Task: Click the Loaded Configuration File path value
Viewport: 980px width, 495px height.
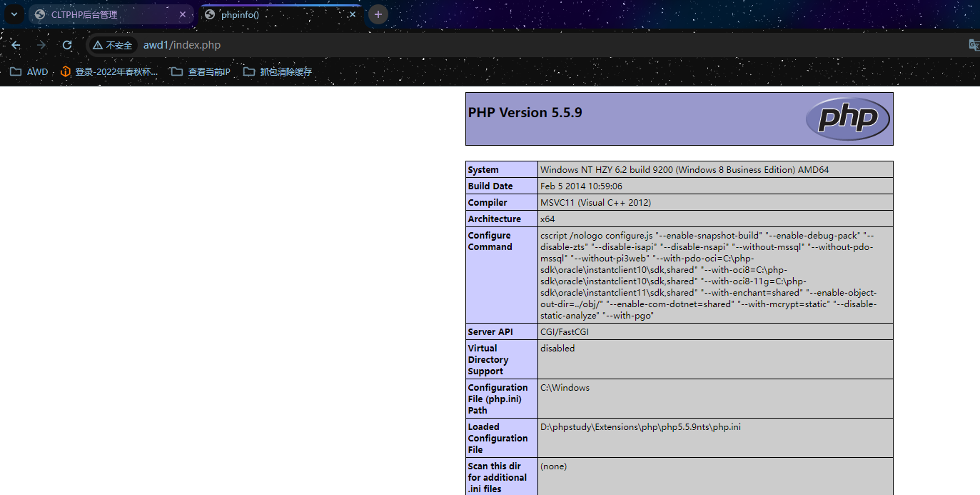Action: point(640,427)
